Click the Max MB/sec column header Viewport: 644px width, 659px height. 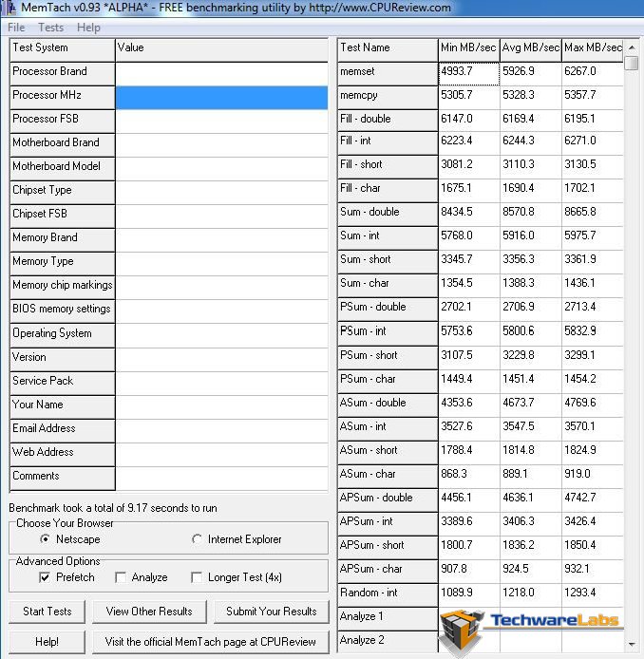pyautogui.click(x=593, y=50)
